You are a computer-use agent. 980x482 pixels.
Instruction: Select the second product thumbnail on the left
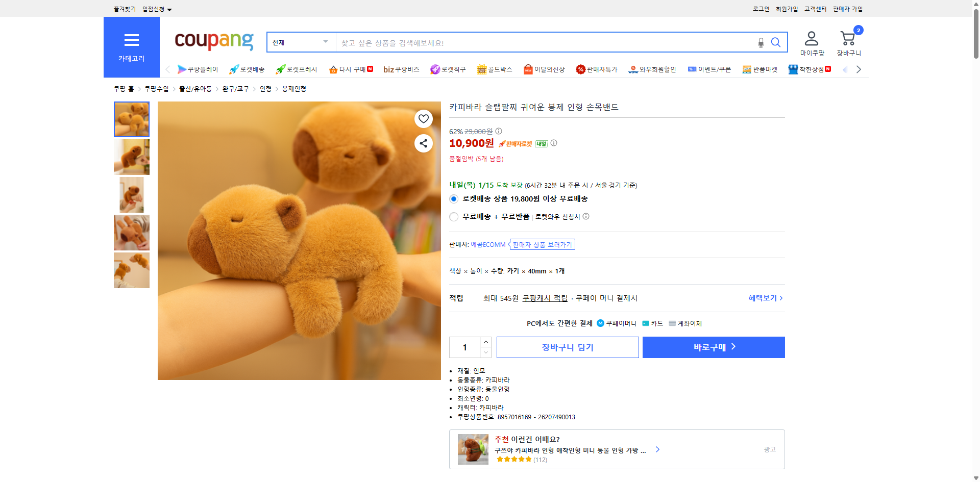(x=131, y=157)
